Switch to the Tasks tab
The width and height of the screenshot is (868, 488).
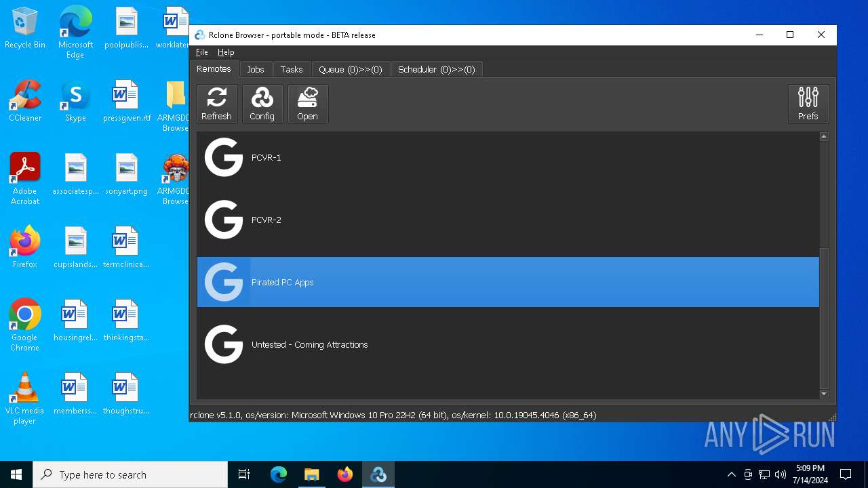[x=292, y=69]
